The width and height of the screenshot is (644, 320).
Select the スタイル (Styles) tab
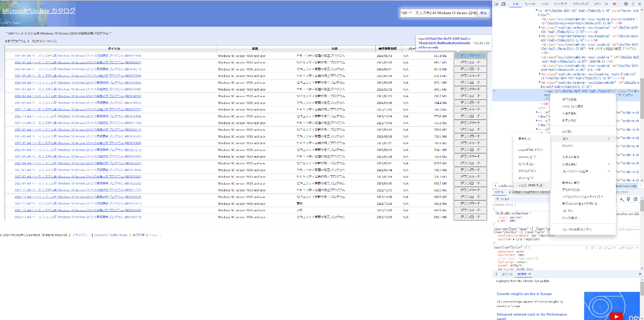point(499,192)
